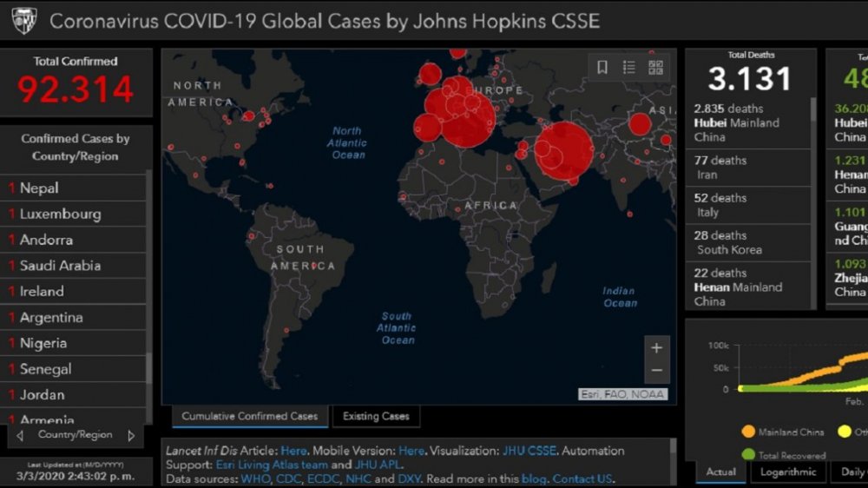Click the Contact US link
Viewport: 868px width, 488px height.
(x=582, y=478)
